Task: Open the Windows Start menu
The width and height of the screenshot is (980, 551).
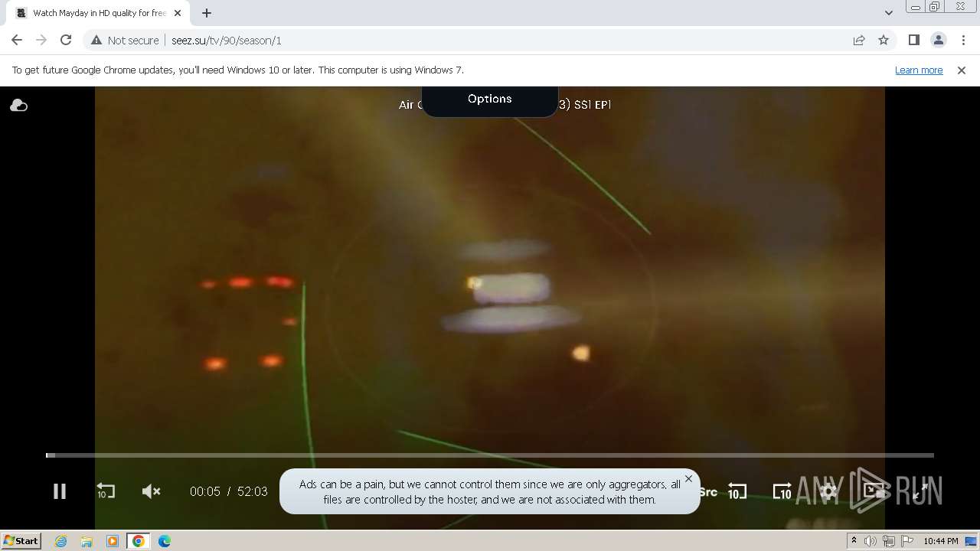Action: pyautogui.click(x=21, y=541)
